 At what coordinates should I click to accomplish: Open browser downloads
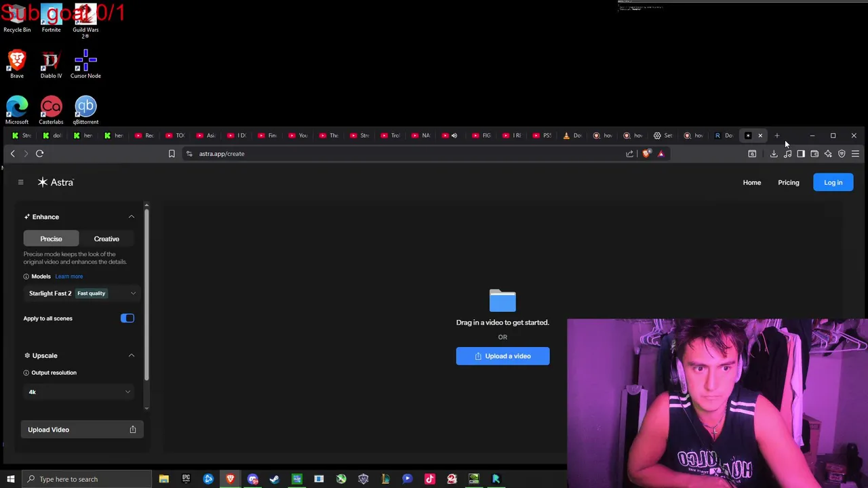774,154
